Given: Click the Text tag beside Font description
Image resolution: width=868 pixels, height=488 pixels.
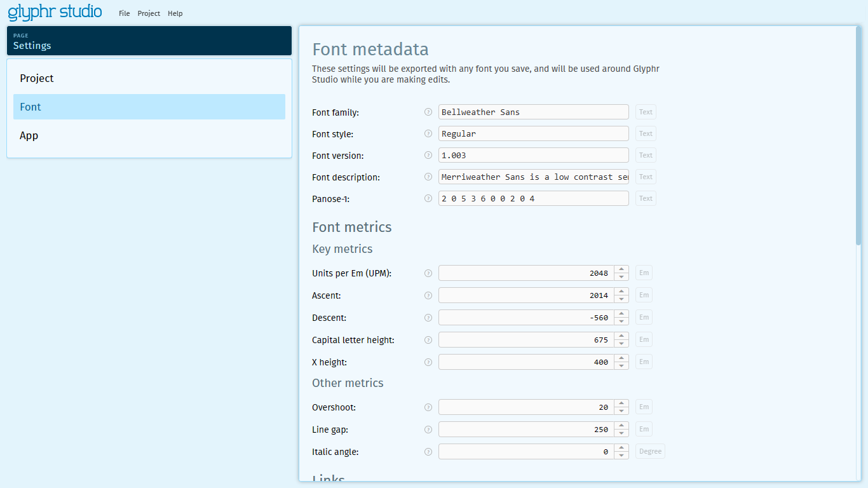Looking at the screenshot, I should point(646,177).
